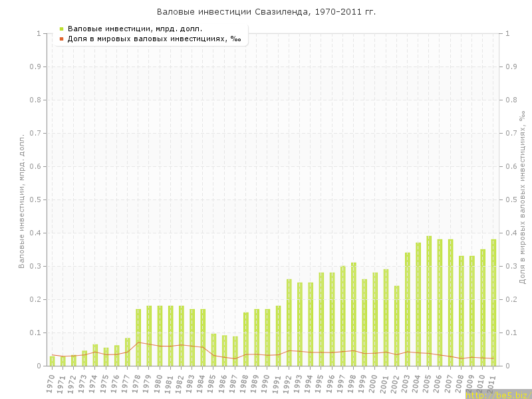Click the 2002 investment bar
The image size is (532, 399).
click(x=396, y=326)
